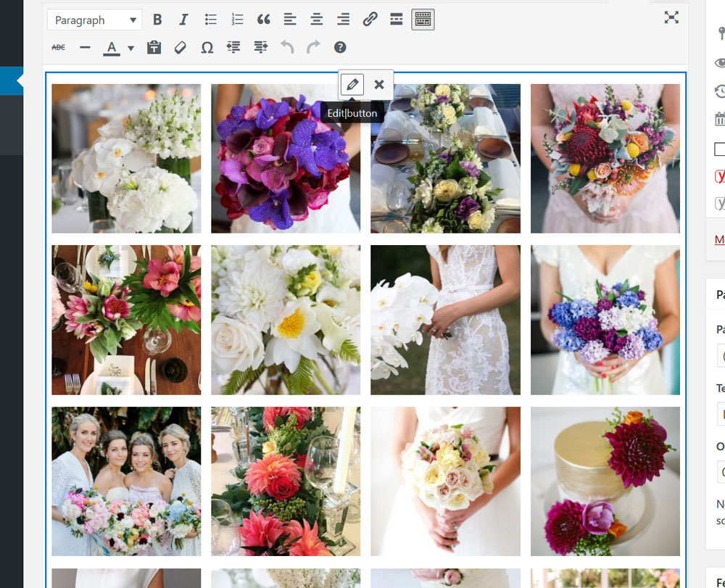Apply strikethrough formatting
Viewport: 725px width, 588px height.
click(58, 47)
